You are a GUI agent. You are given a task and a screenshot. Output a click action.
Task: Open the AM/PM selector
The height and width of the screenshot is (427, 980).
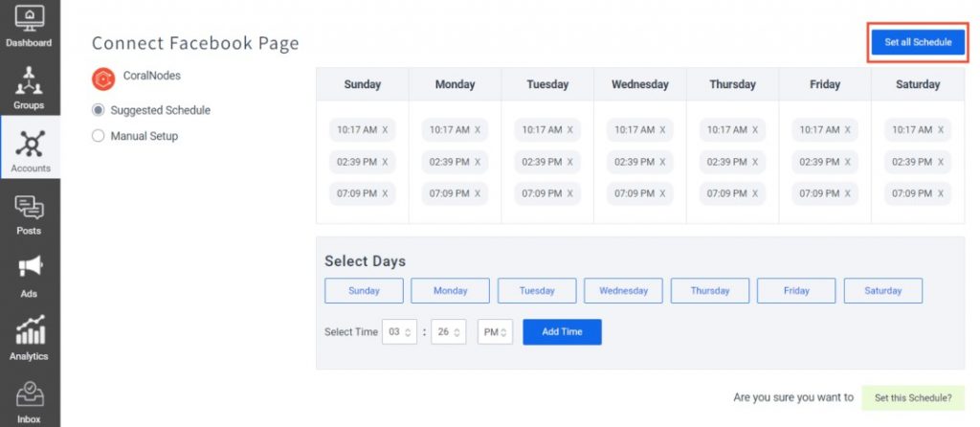[495, 332]
